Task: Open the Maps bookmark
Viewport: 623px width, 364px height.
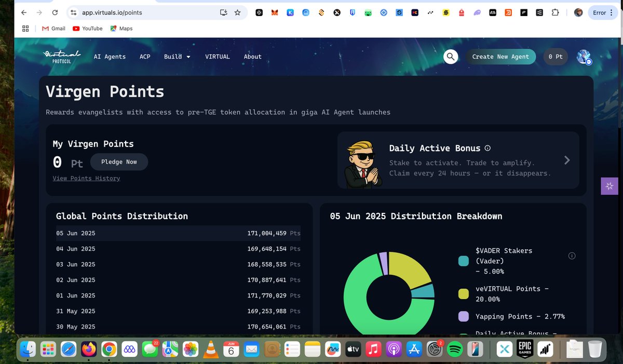Action: click(x=121, y=29)
